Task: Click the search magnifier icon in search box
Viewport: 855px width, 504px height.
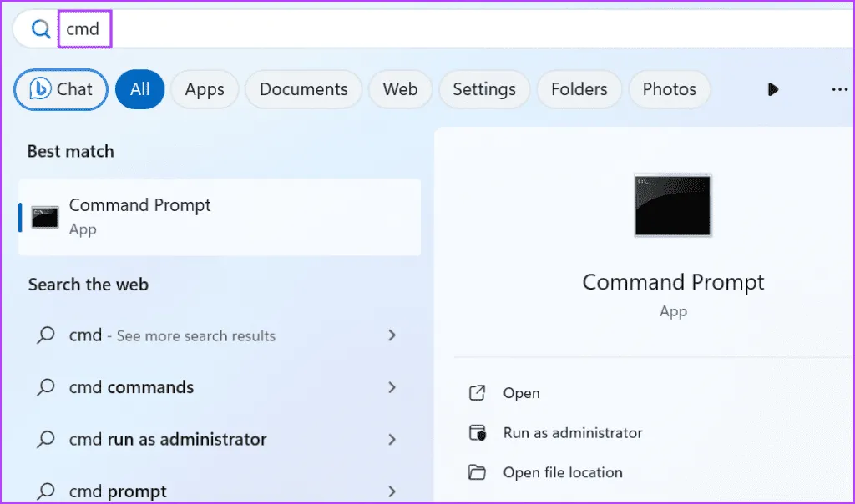Action: tap(40, 29)
